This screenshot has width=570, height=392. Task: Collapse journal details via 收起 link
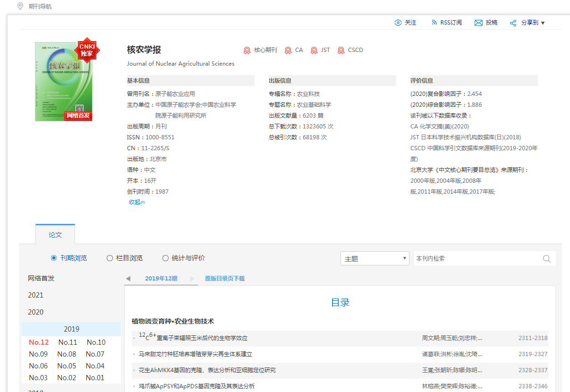pyautogui.click(x=137, y=202)
